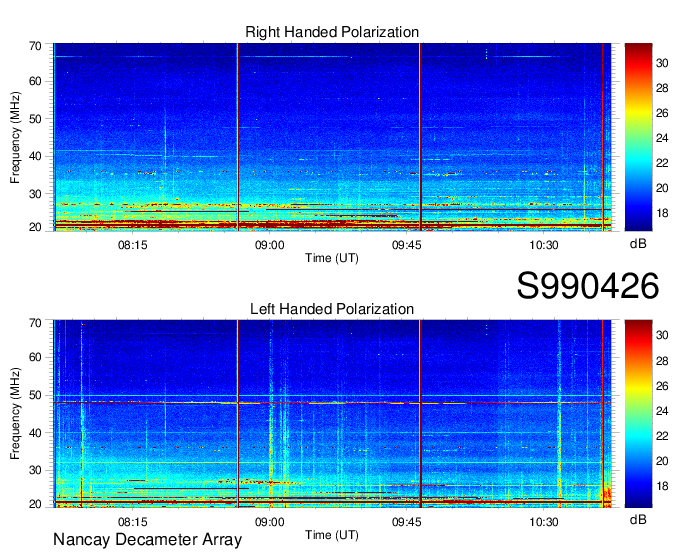Click the bottom plot "Time (UT)" axis label
The width and height of the screenshot is (680, 552).
coord(332,535)
